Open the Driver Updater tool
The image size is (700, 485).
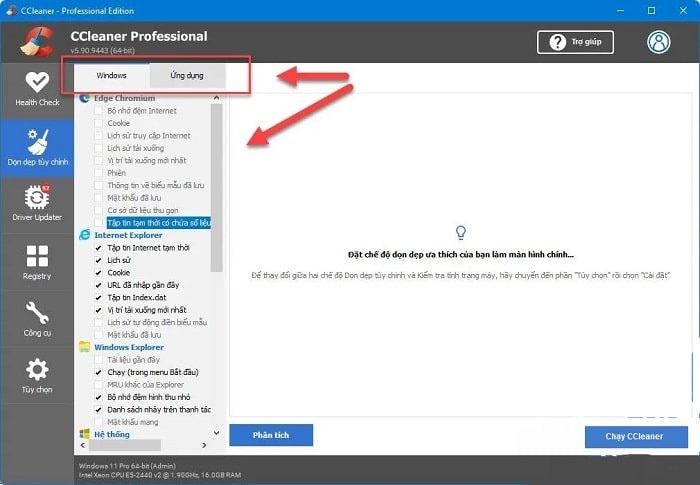coord(37,204)
